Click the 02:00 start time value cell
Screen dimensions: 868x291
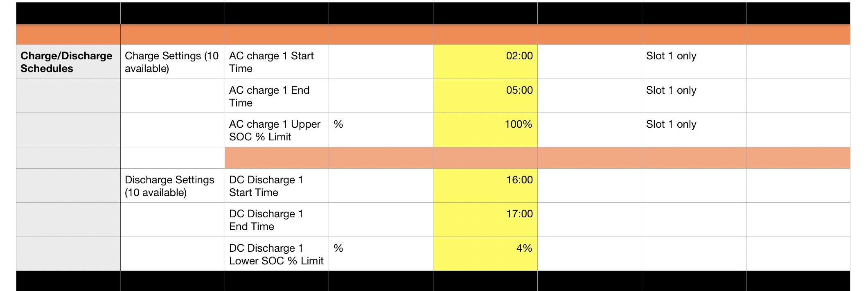click(x=485, y=62)
